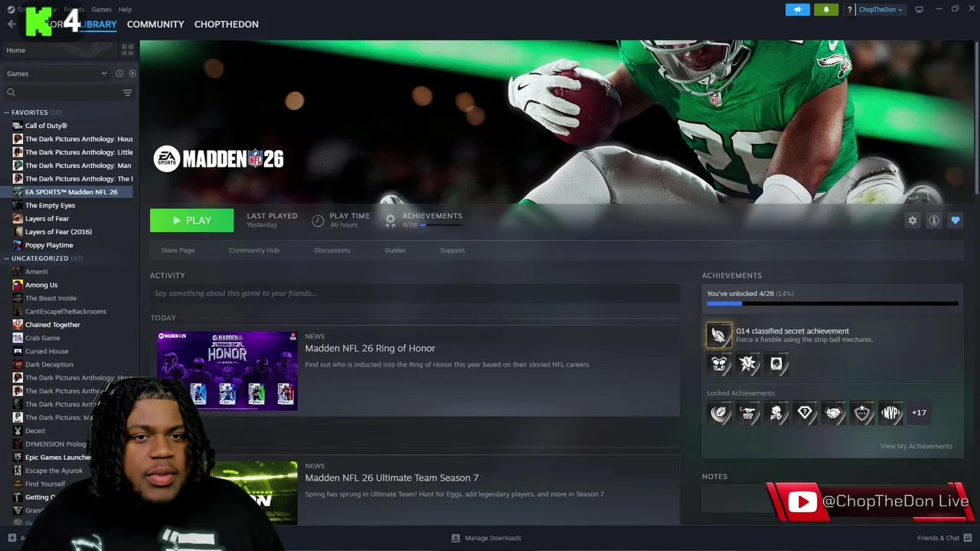
Task: Expand the +17 more locked achievements
Action: click(919, 412)
